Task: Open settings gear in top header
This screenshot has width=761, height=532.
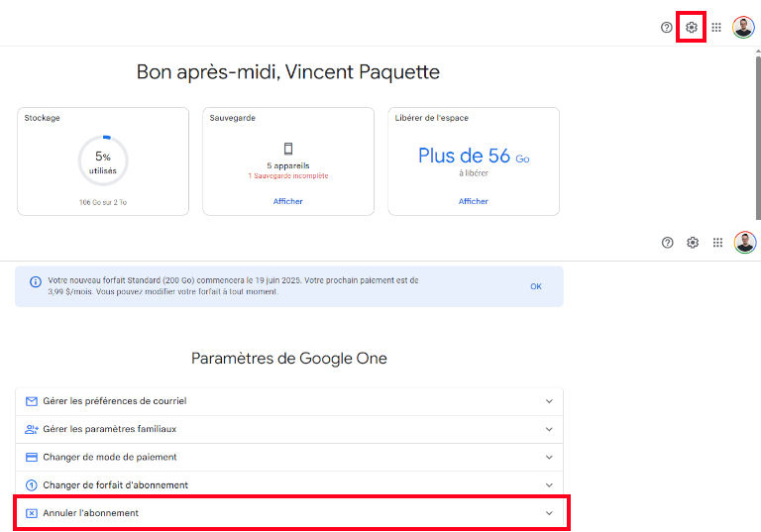Action: [691, 27]
